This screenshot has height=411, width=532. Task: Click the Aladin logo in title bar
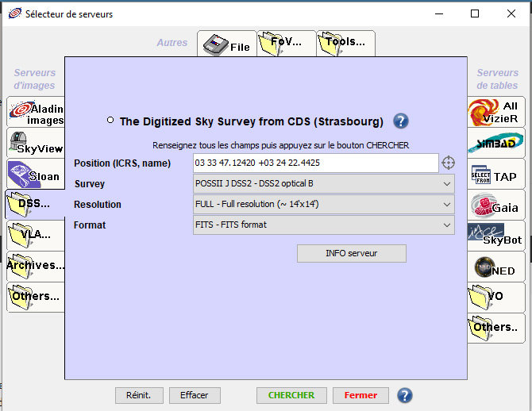click(x=14, y=13)
